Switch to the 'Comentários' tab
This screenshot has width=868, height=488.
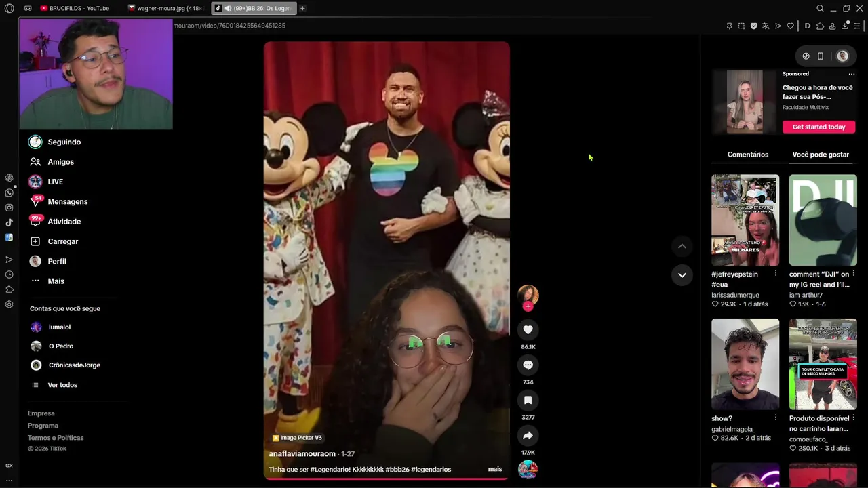click(x=748, y=155)
